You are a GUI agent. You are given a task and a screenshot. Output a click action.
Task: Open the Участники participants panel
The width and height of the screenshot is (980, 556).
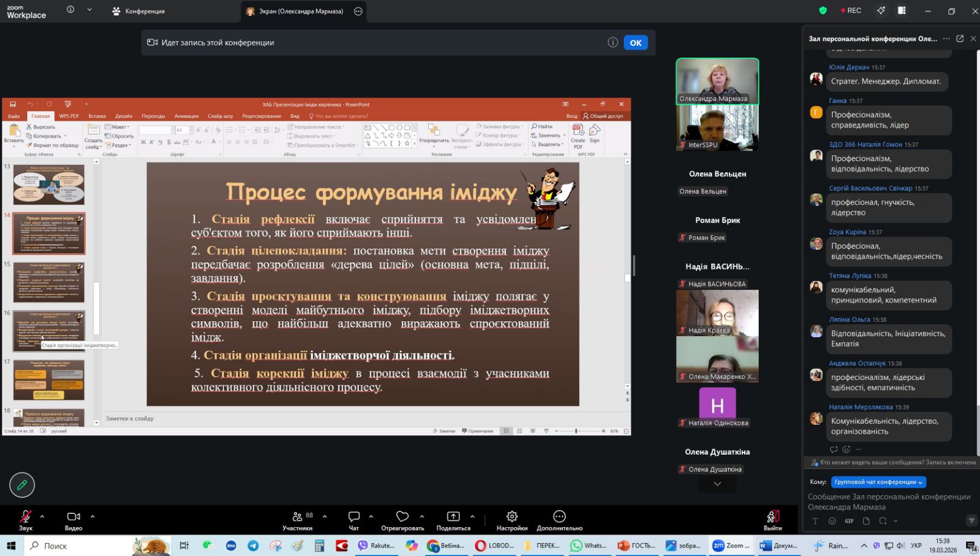pos(298,517)
